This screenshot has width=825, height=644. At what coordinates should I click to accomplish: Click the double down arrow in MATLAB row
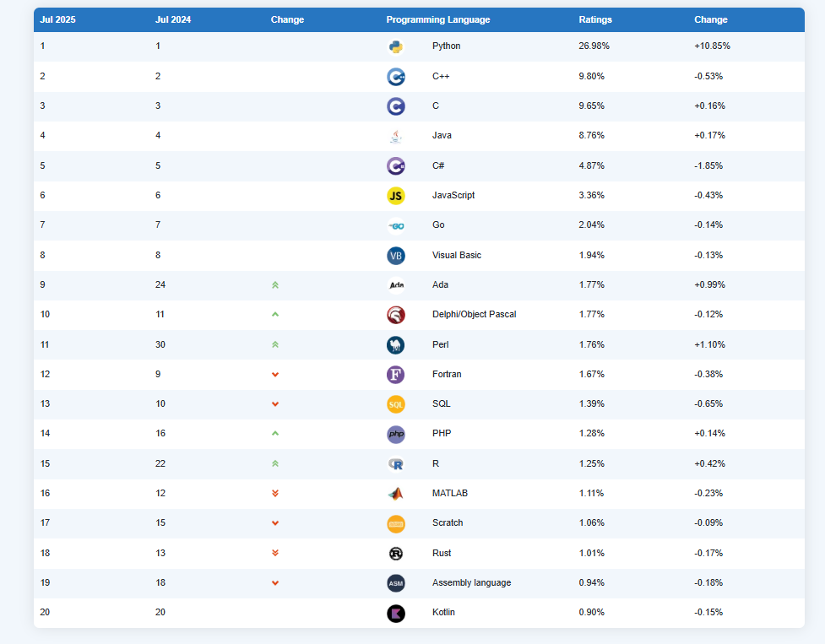275,494
